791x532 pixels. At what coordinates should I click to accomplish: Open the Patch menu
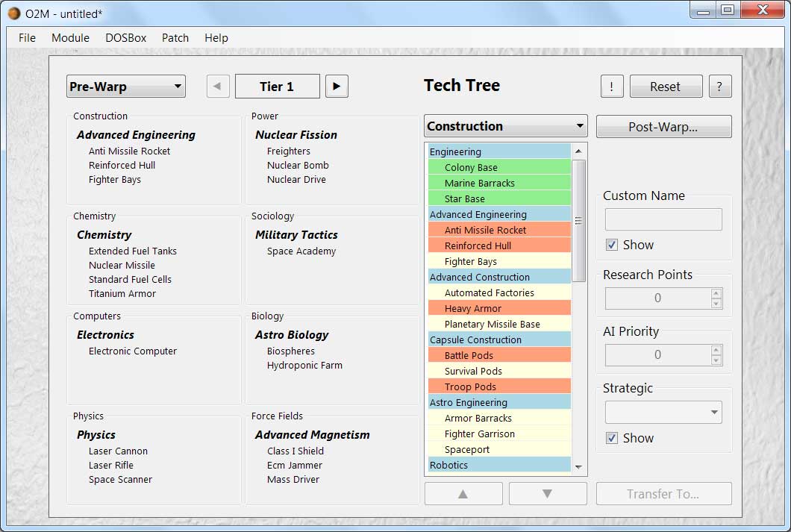pyautogui.click(x=175, y=37)
